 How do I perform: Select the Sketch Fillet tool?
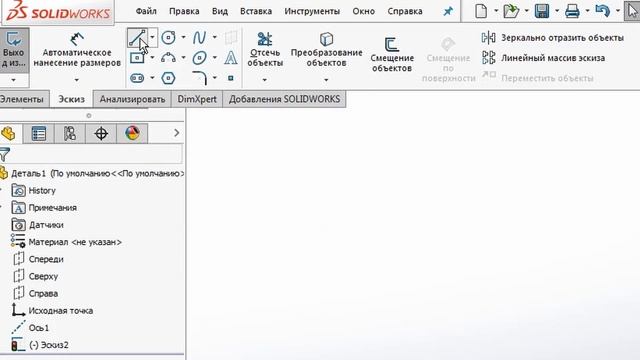[x=199, y=78]
